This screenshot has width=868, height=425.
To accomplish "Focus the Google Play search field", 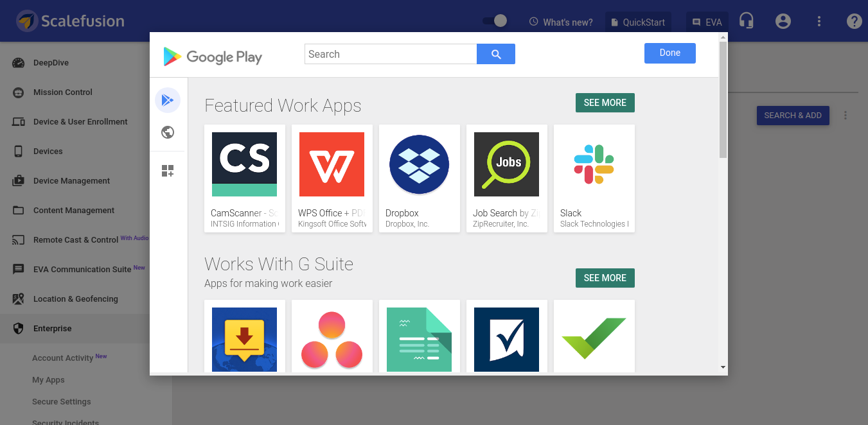I will [x=391, y=54].
